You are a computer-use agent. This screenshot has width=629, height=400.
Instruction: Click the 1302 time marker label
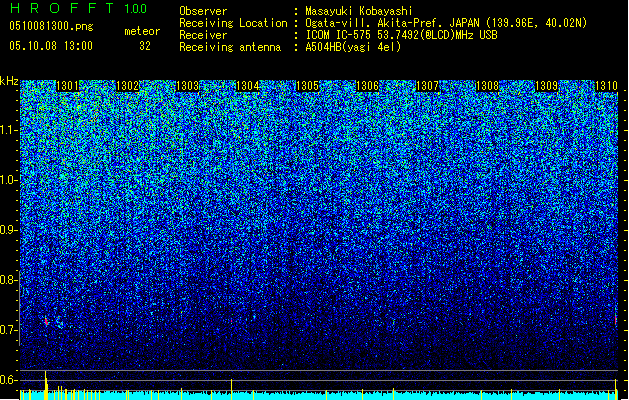(x=127, y=86)
